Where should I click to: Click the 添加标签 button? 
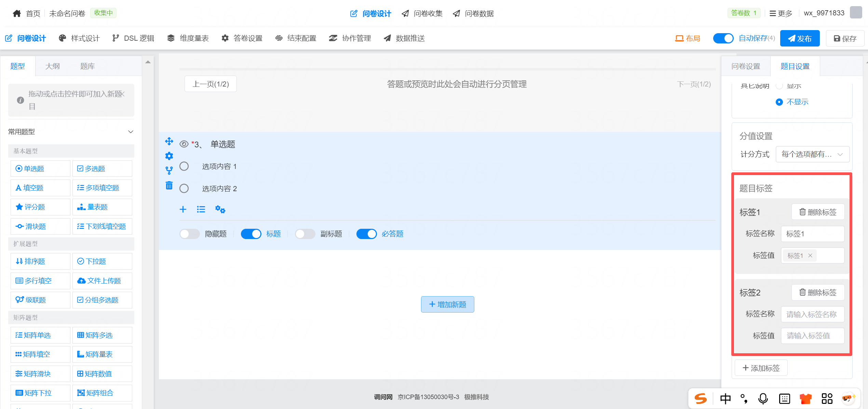(x=761, y=368)
